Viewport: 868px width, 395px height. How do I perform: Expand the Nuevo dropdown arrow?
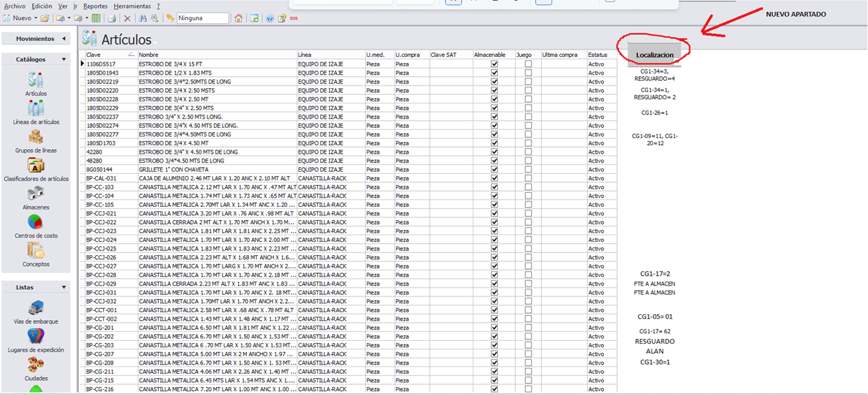[x=36, y=19]
